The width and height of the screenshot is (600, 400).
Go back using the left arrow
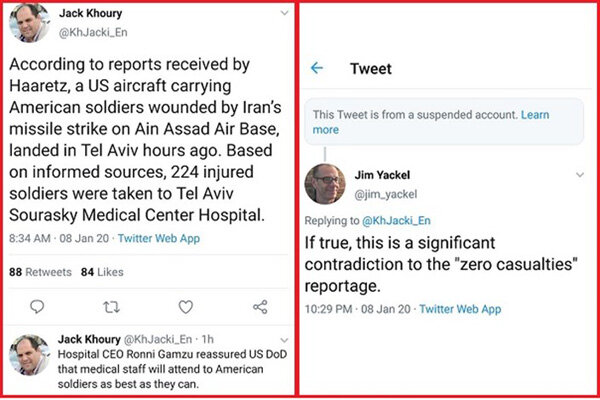coord(317,69)
